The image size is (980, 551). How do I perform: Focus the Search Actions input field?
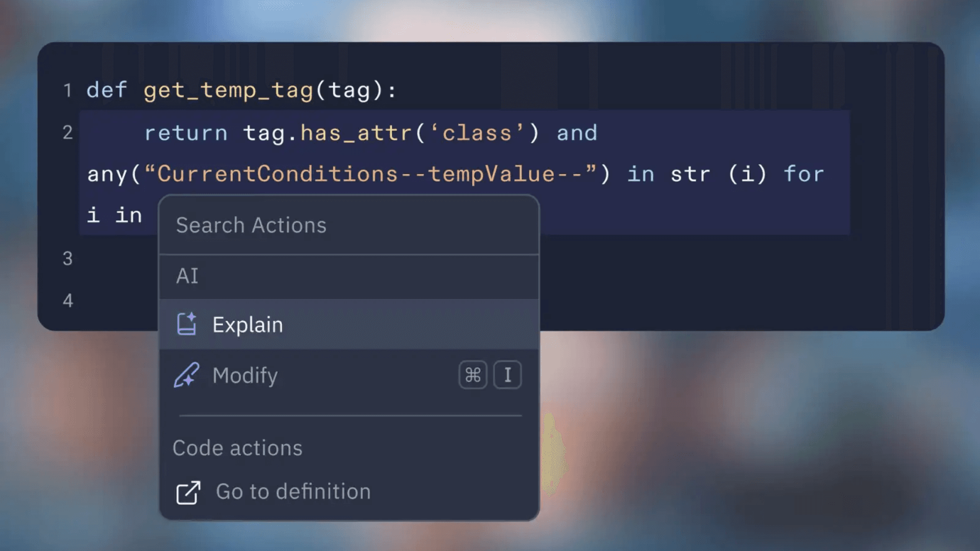(x=349, y=225)
